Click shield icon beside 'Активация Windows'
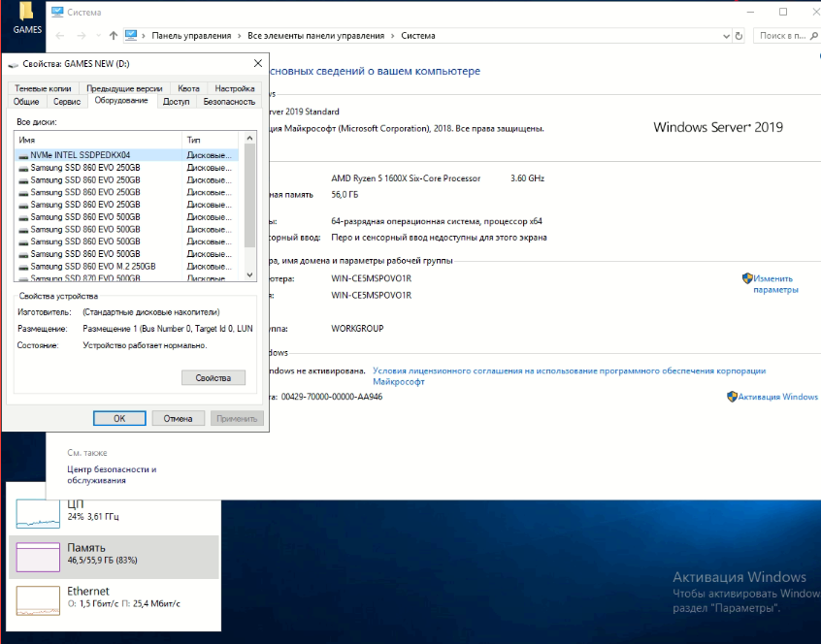 (x=732, y=397)
